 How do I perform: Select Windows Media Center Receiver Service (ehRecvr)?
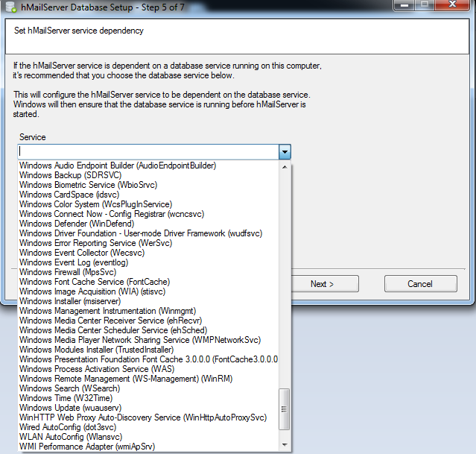tap(148, 321)
